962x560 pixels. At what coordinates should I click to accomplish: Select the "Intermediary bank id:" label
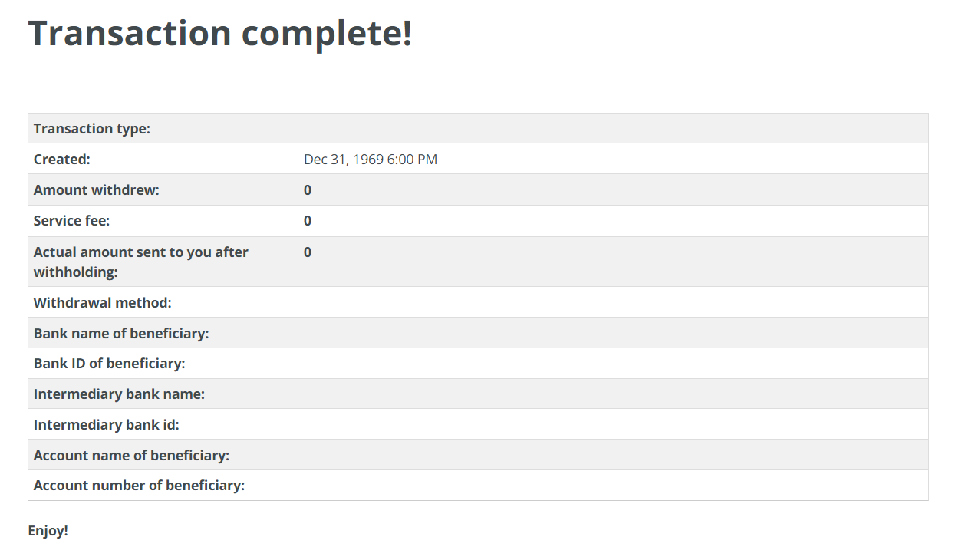pos(107,425)
